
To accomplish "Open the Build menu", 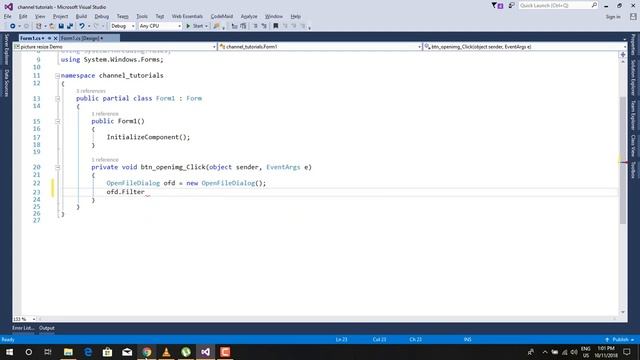I will tap(81, 16).
